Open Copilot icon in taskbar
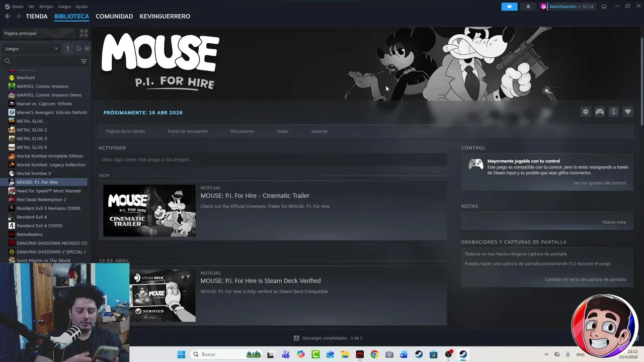 (x=301, y=354)
